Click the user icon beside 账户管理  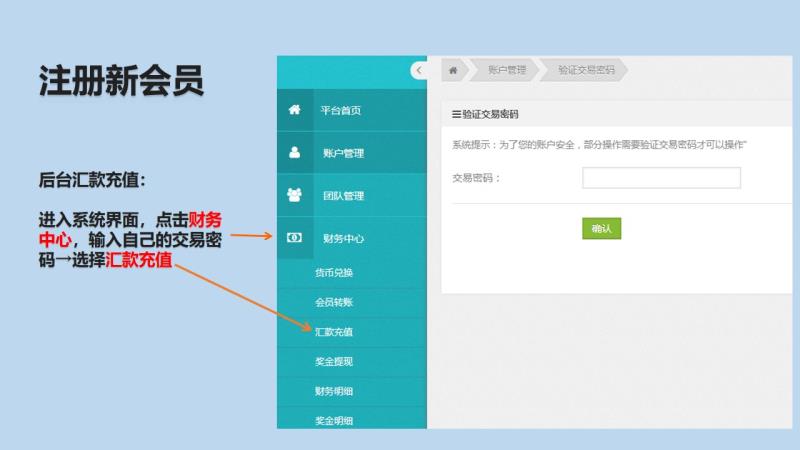(294, 153)
